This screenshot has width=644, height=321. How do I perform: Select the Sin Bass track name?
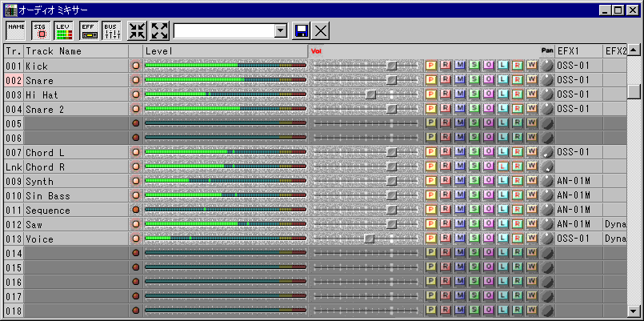(76, 195)
